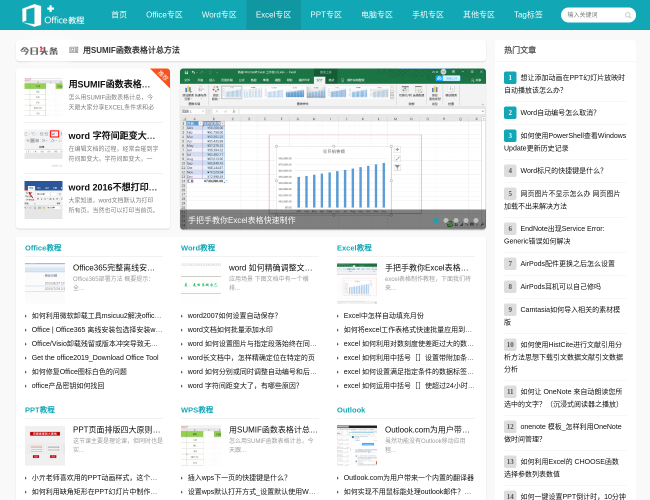Open the PPT页面排版四大原则 article thumbnail
Image resolution: width=650 pixels, height=500 pixels.
45,445
